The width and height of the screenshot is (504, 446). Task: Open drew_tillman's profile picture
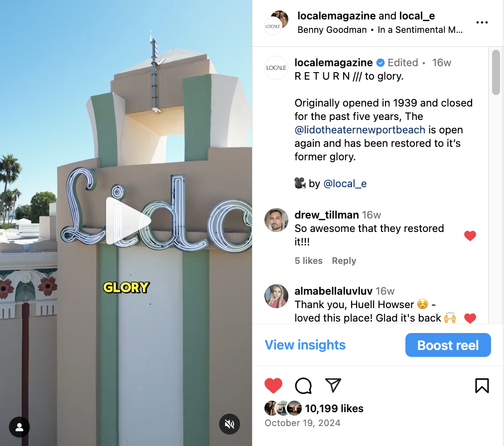[276, 220]
